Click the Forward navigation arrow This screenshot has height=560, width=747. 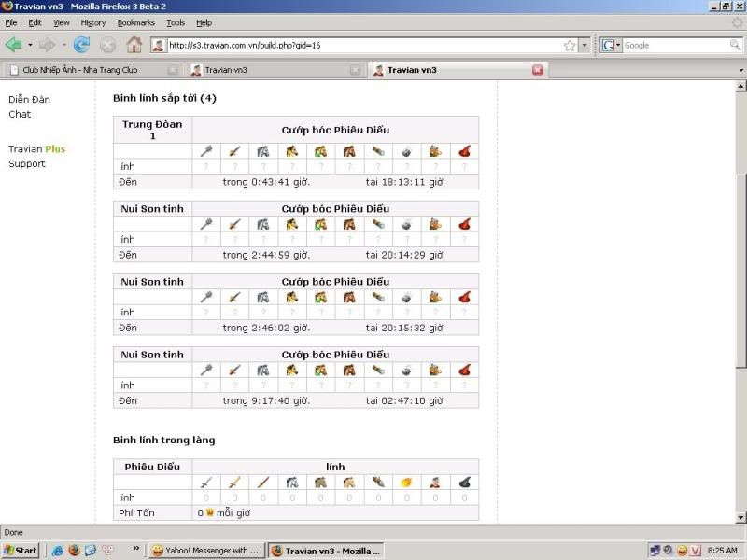coord(47,45)
